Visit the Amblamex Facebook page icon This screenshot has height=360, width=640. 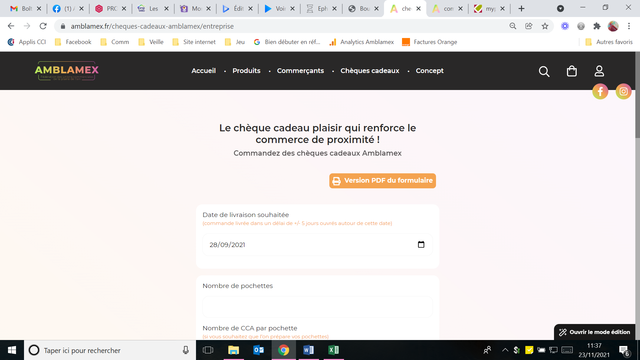pyautogui.click(x=600, y=91)
